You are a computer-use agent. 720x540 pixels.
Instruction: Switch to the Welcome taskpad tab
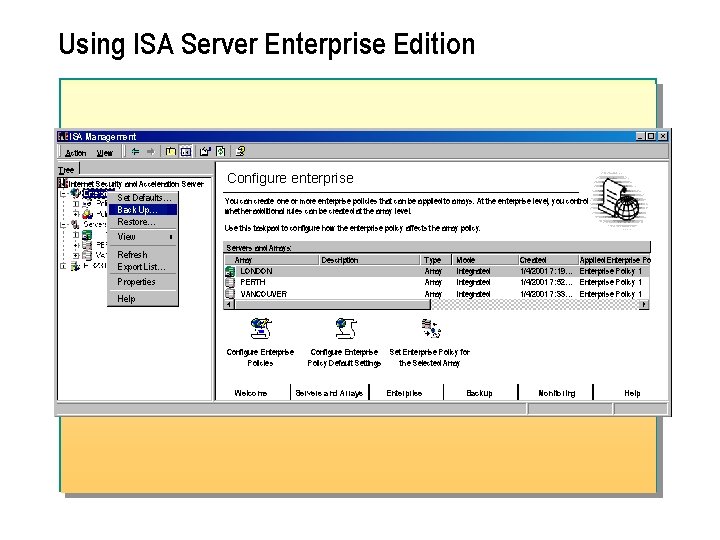(251, 393)
